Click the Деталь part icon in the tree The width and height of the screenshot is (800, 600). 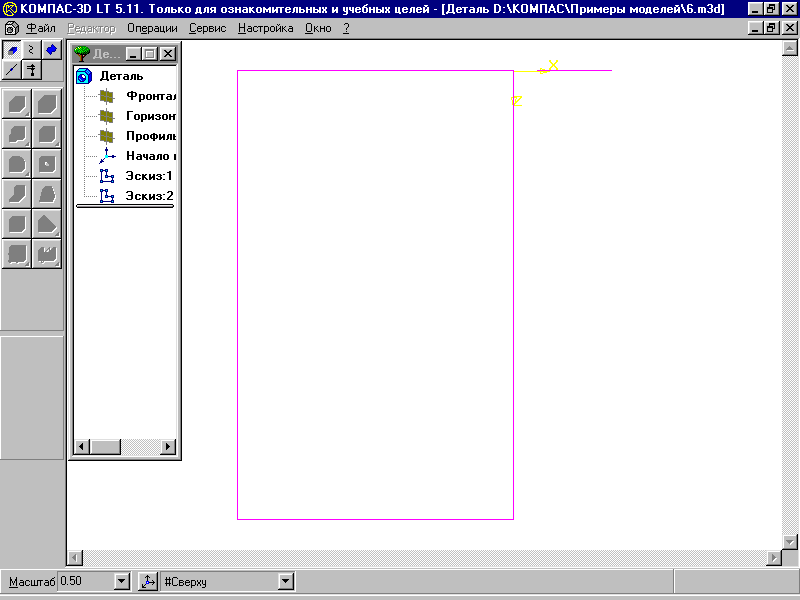pos(84,76)
